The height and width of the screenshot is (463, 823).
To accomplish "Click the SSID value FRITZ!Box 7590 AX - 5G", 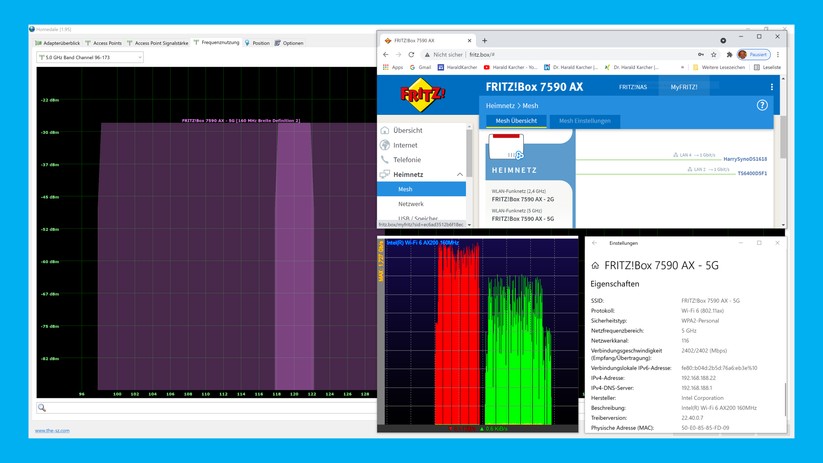I will point(710,301).
